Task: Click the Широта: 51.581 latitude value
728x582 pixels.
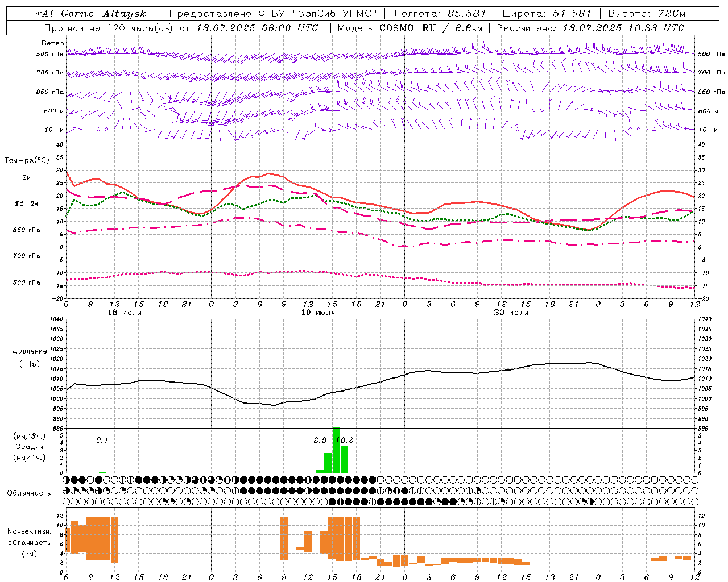Action: click(x=547, y=14)
